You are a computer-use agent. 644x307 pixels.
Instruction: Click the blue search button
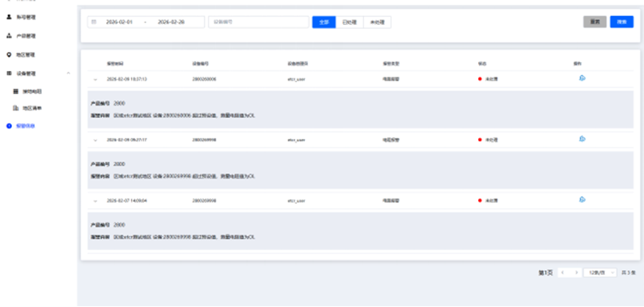(x=621, y=22)
